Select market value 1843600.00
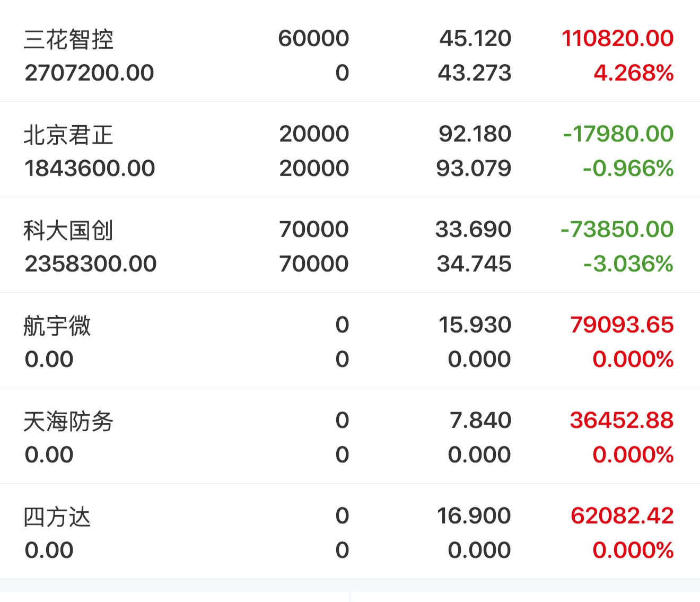 (x=90, y=168)
